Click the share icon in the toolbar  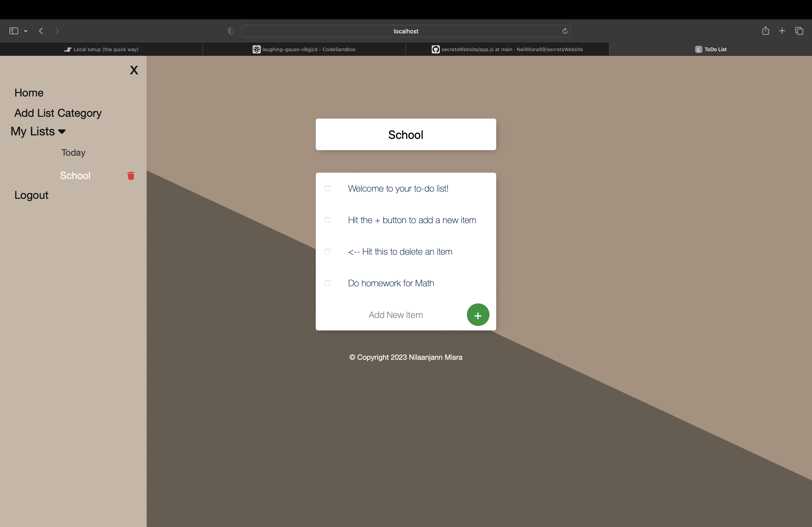click(x=766, y=31)
